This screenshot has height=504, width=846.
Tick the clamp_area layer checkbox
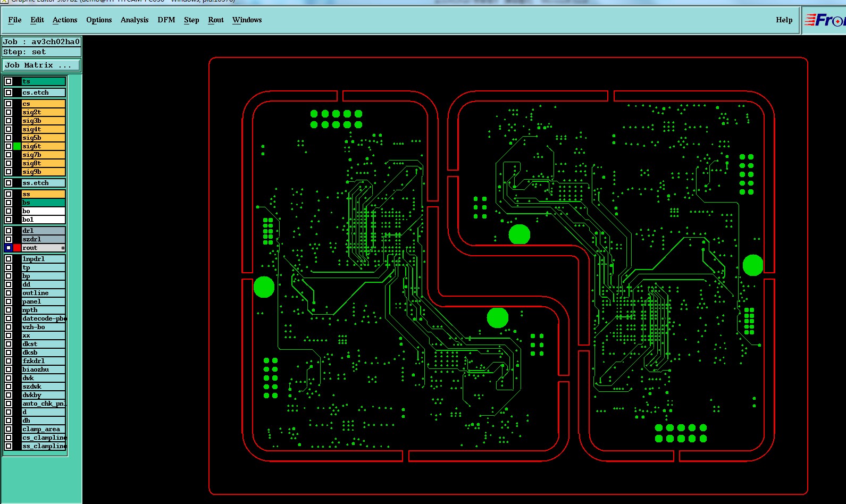coord(9,429)
